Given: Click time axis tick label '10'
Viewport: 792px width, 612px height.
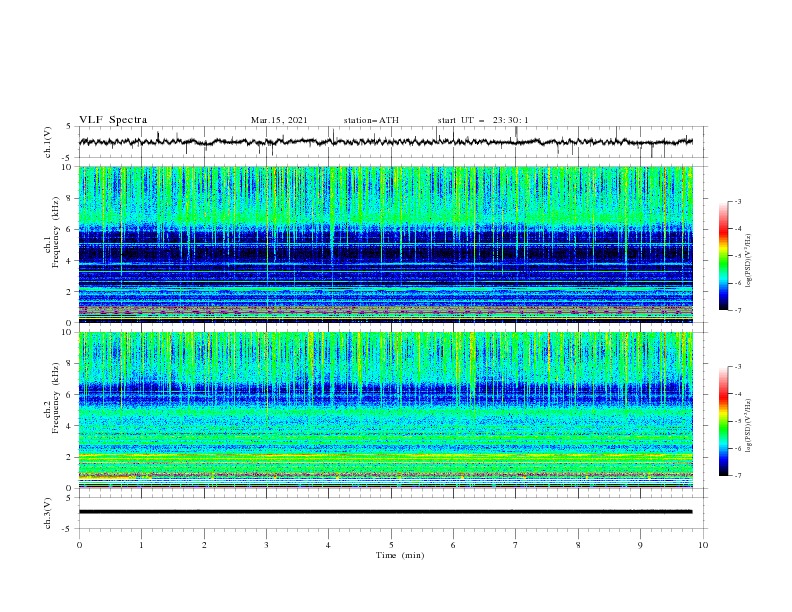Looking at the screenshot, I should pyautogui.click(x=703, y=545).
